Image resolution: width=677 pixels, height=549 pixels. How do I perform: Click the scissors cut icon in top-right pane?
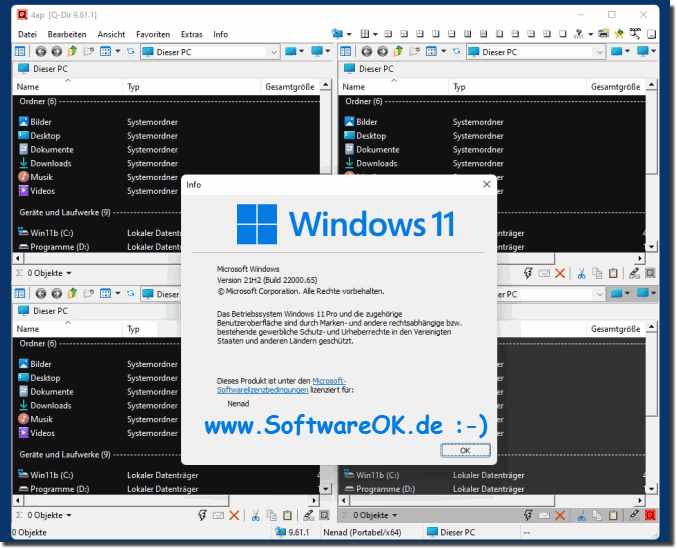click(582, 273)
